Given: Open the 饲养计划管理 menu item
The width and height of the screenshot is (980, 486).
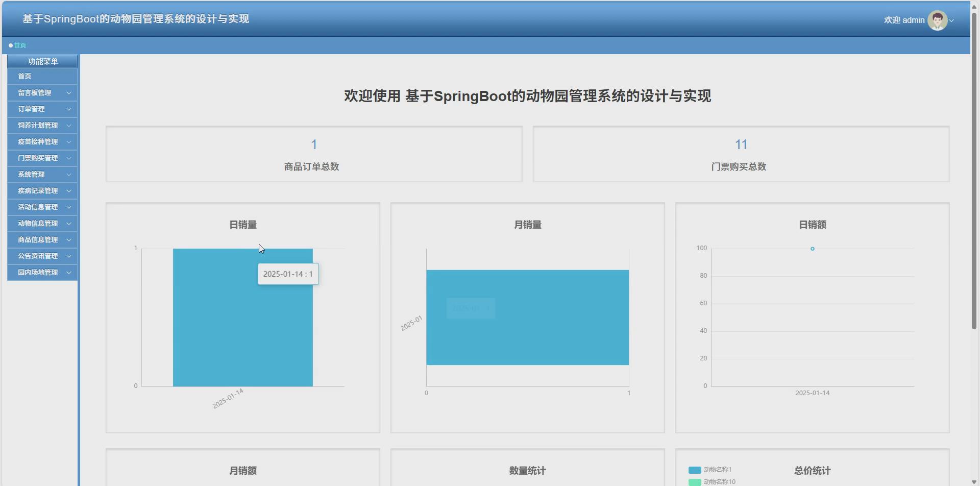Looking at the screenshot, I should click(42, 126).
